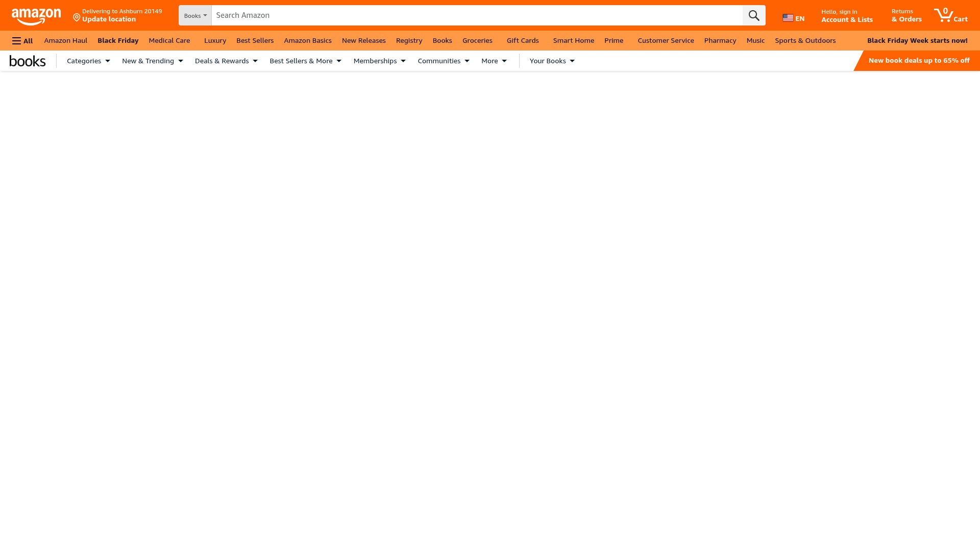Click Update location
The width and height of the screenshot is (980, 551).
click(x=109, y=19)
